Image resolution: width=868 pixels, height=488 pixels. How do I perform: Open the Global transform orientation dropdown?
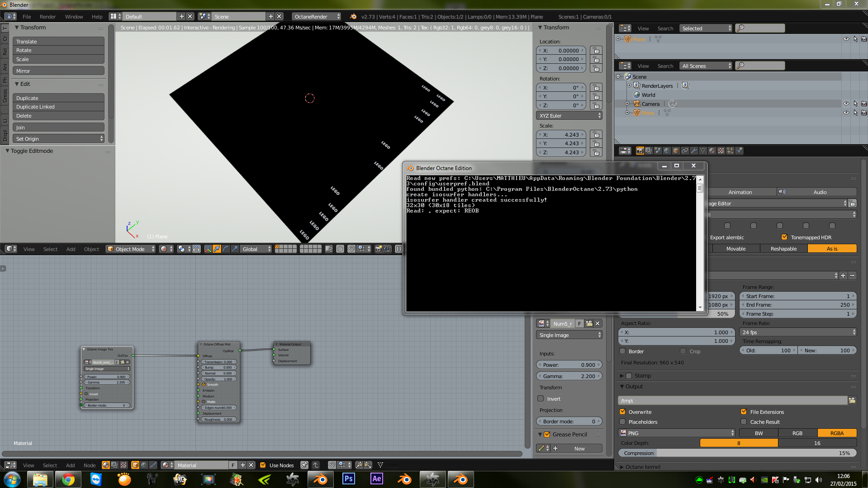pos(256,249)
